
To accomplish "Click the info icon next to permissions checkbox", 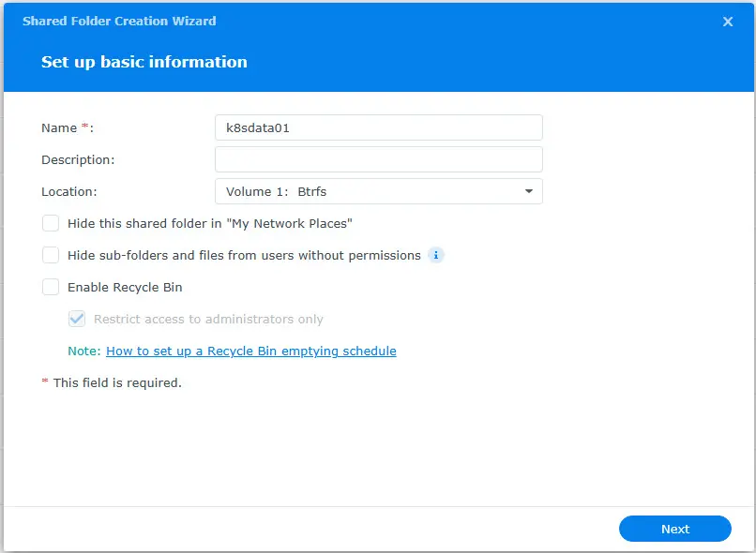I will (435, 255).
